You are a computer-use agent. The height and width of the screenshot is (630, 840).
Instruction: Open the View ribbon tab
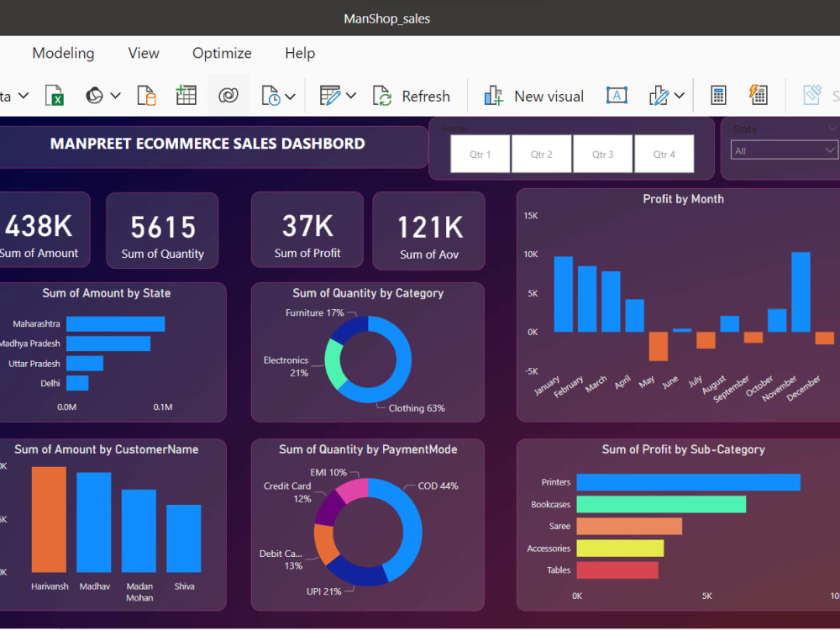coord(143,53)
